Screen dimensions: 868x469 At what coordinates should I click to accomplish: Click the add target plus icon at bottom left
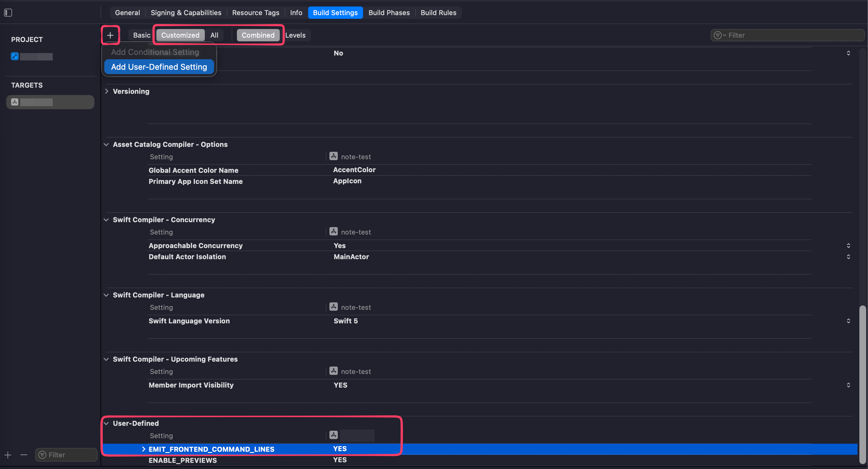(8, 455)
